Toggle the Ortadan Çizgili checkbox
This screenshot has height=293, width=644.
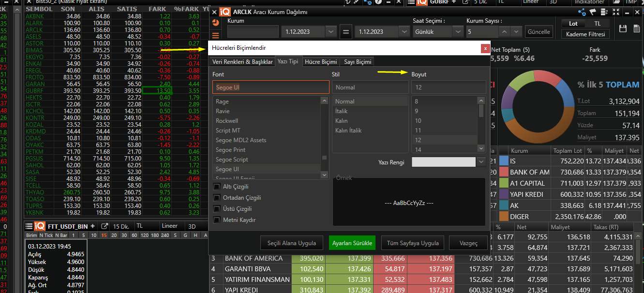click(216, 198)
